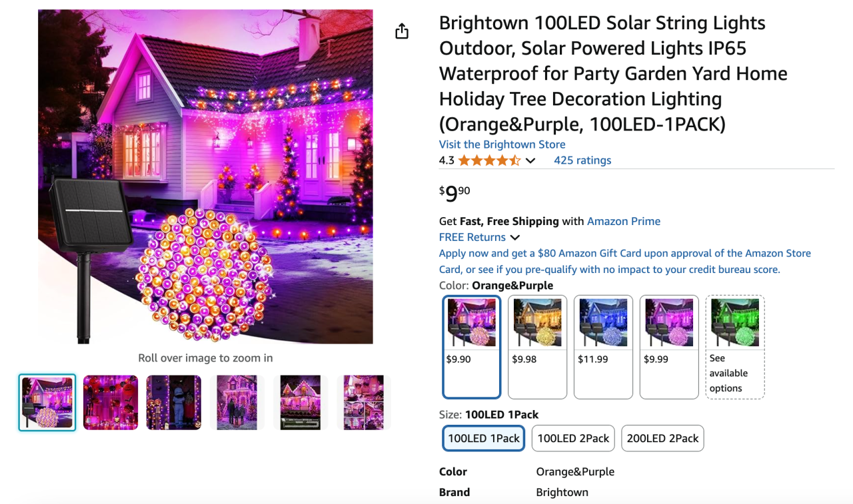Visit the Brightown Store

(502, 144)
